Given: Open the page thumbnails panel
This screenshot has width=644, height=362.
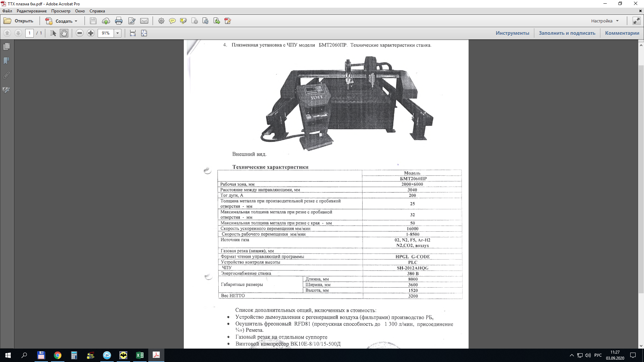Looking at the screenshot, I should tap(6, 46).
